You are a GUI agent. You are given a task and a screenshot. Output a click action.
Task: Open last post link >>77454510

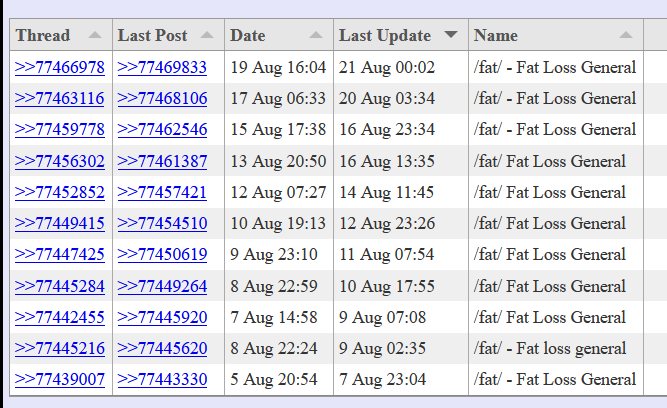click(x=162, y=223)
